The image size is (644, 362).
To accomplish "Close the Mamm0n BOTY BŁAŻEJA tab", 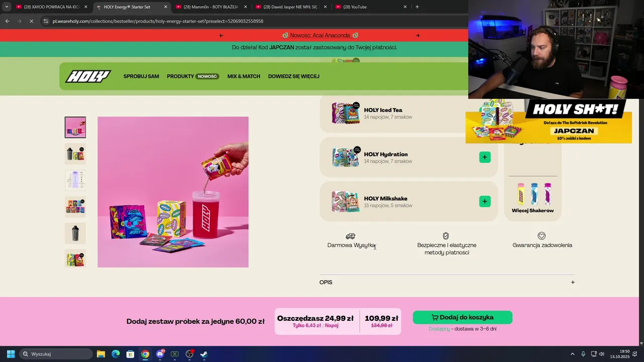I will click(246, 7).
